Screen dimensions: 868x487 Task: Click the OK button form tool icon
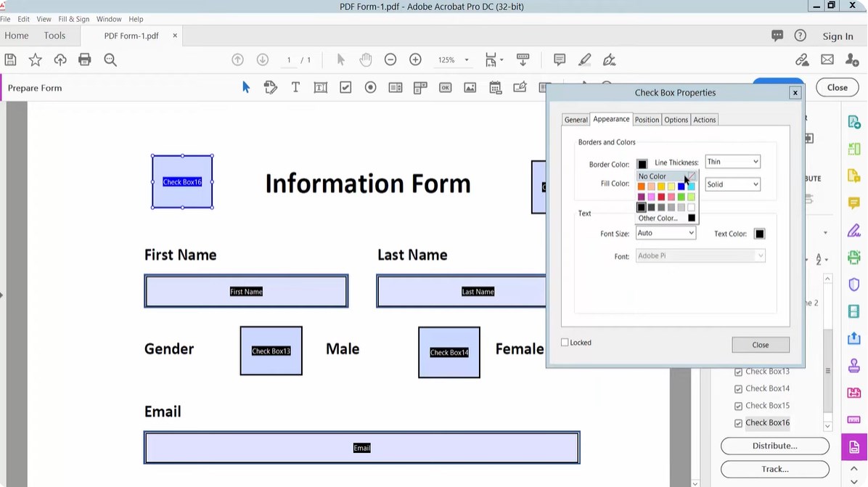click(445, 88)
